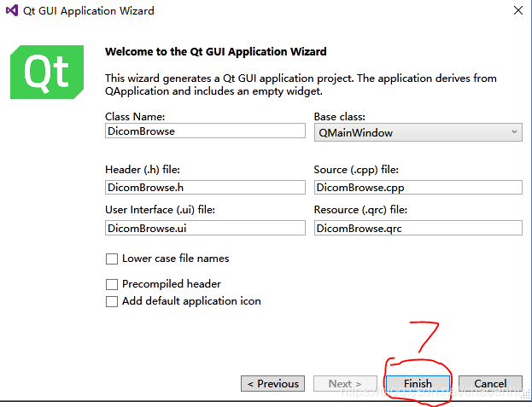532x407 pixels.
Task: Click the green Qt logo
Action: [47, 73]
